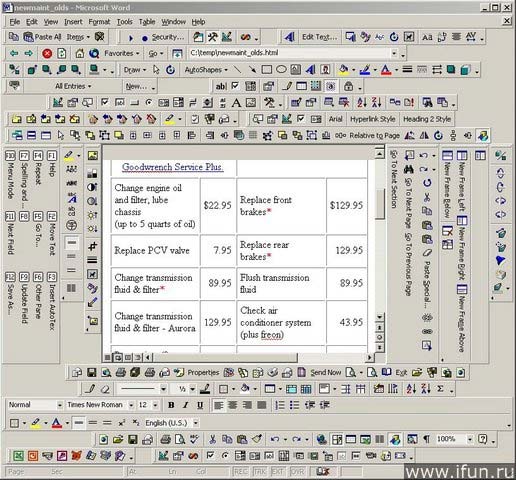This screenshot has height=480, width=516.
Task: Select the Rectangle drawing tool
Action: pyautogui.click(x=267, y=70)
